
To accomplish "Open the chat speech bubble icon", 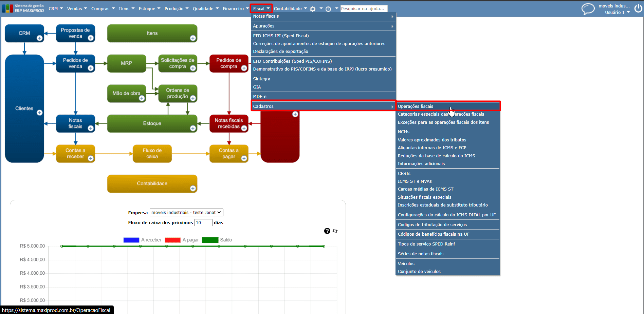I will (x=588, y=9).
